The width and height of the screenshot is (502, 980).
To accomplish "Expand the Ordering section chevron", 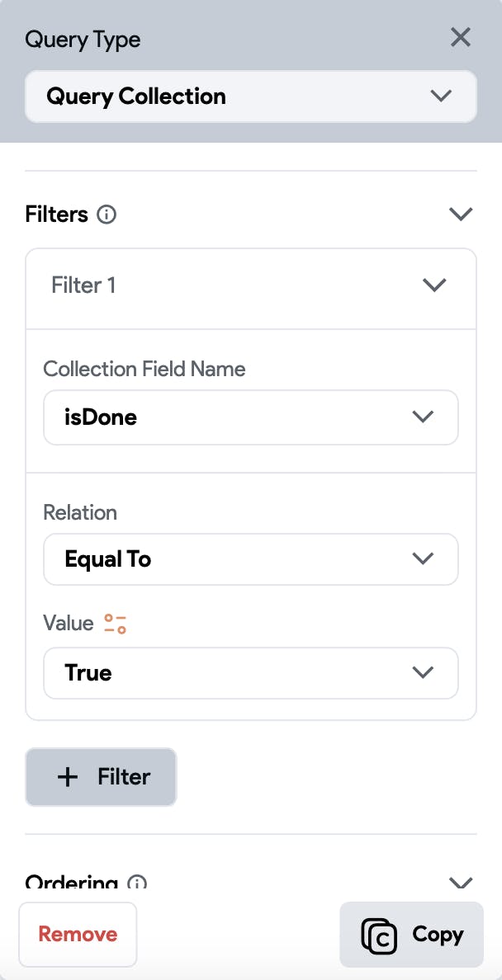I will point(460,883).
